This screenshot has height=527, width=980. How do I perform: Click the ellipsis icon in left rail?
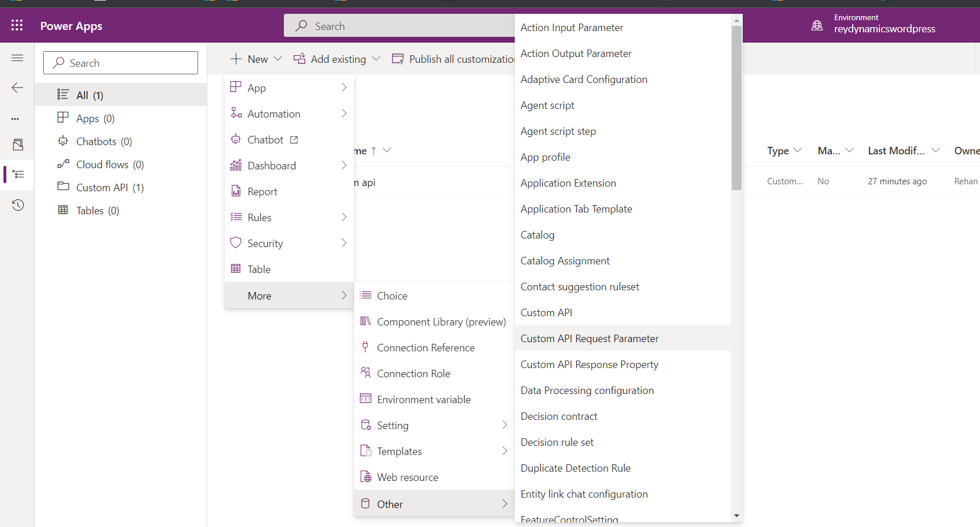pos(16,119)
